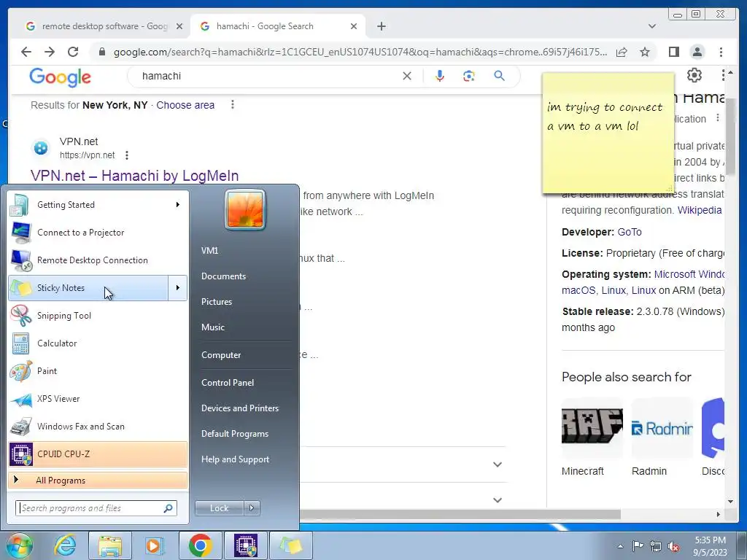Viewport: 747px width, 560px height.
Task: Launch the Snipping Tool
Action: click(x=98, y=315)
